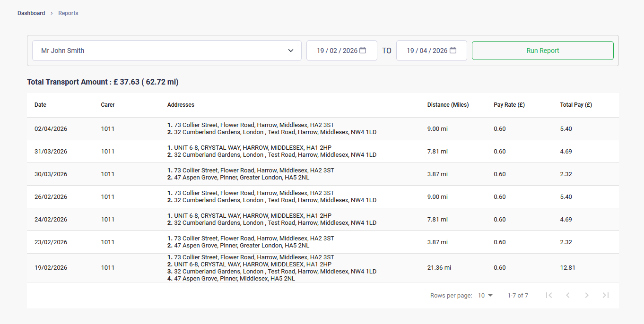This screenshot has height=324, width=644.
Task: Click the Distance (Miles) column header
Action: click(448, 104)
